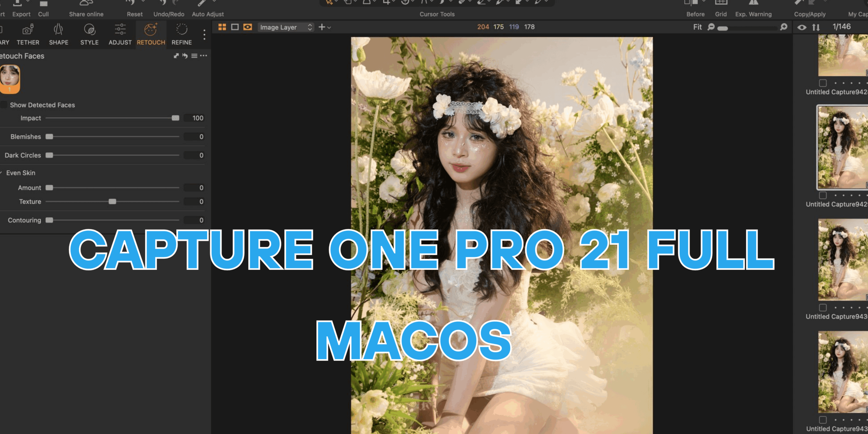Enable Show Detected Faces checkbox

(4, 105)
